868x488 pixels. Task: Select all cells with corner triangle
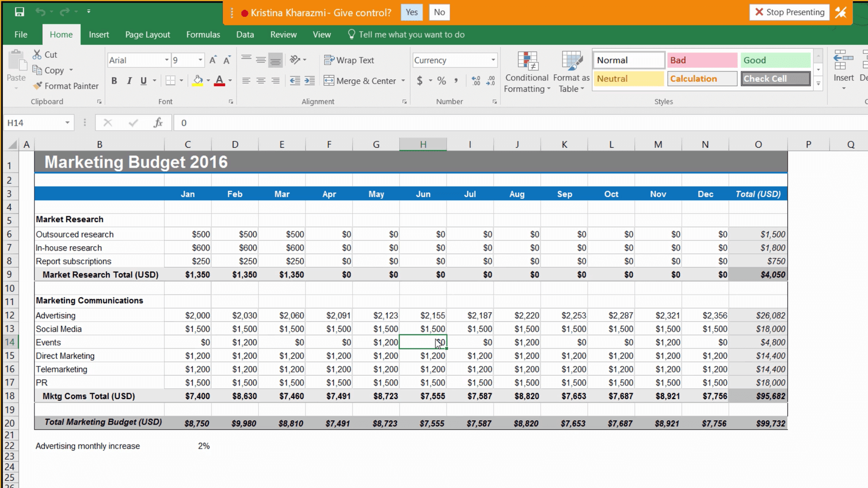click(x=12, y=144)
